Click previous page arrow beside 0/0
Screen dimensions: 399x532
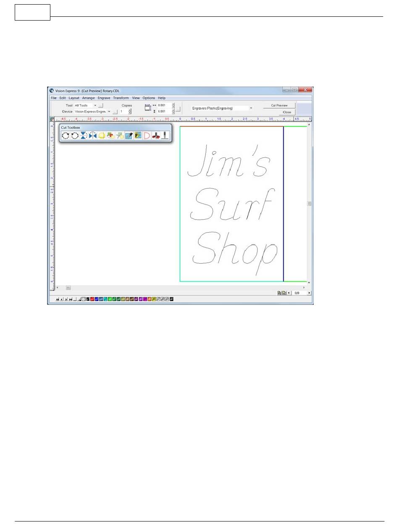pyautogui.click(x=289, y=293)
